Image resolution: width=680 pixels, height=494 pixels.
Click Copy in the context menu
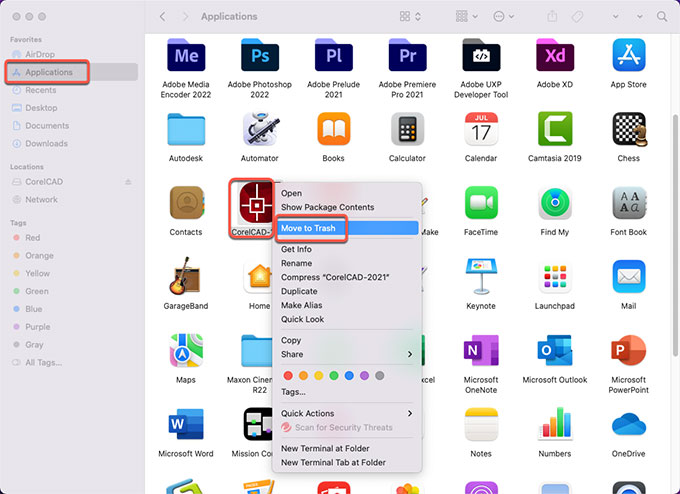point(347,340)
